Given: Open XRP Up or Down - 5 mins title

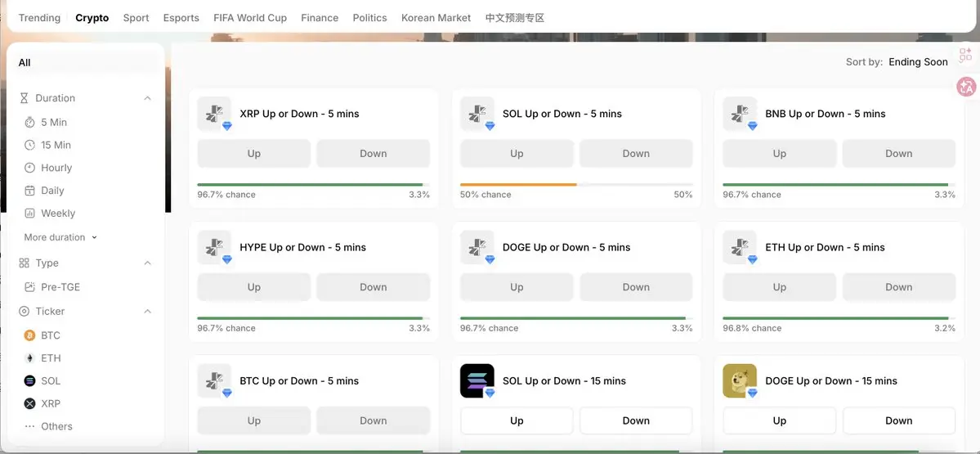Looking at the screenshot, I should (299, 114).
